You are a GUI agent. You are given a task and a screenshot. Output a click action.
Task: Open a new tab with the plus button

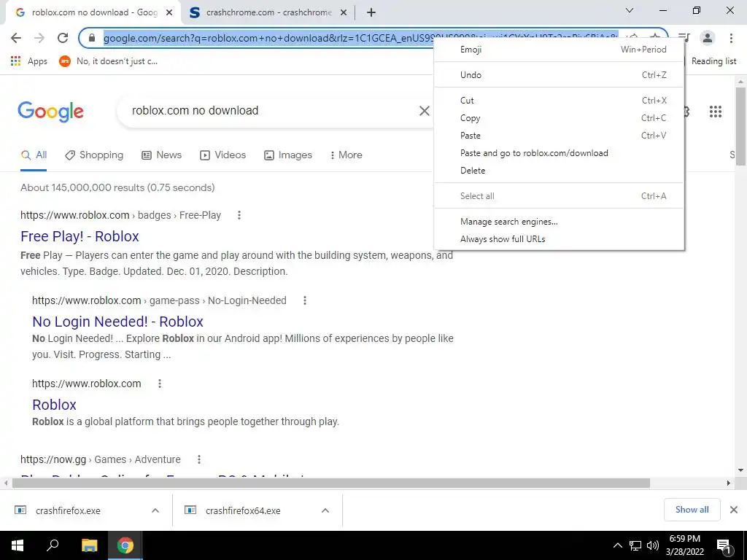click(x=371, y=12)
